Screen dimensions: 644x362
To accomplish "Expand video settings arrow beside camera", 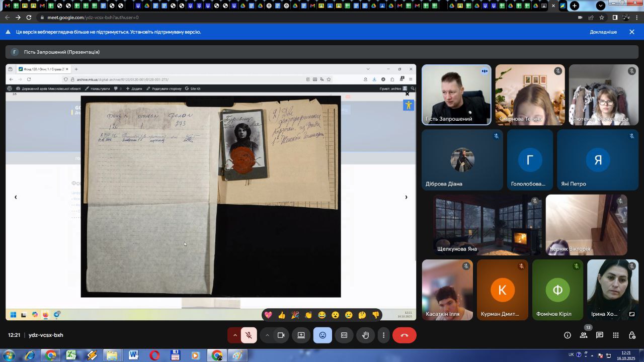I will click(x=267, y=335).
